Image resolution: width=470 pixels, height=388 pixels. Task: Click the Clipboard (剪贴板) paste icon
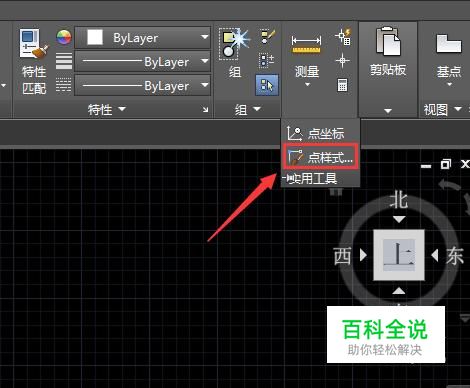[x=388, y=42]
